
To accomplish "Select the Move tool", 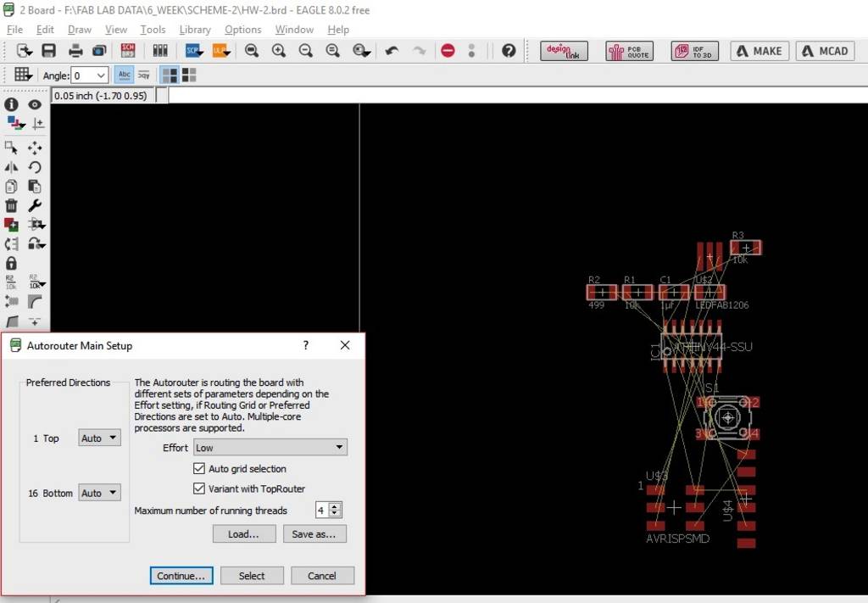I will coord(35,148).
